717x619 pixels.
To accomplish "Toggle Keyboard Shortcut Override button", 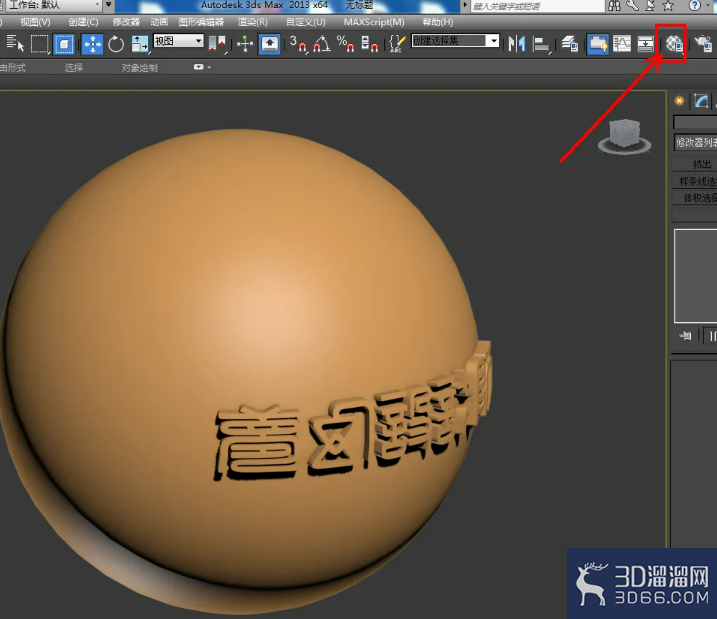I will pyautogui.click(x=269, y=44).
